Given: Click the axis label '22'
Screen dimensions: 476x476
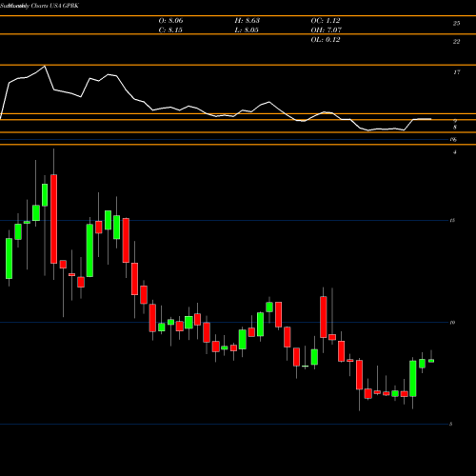Looking at the screenshot, I should tap(456, 42).
